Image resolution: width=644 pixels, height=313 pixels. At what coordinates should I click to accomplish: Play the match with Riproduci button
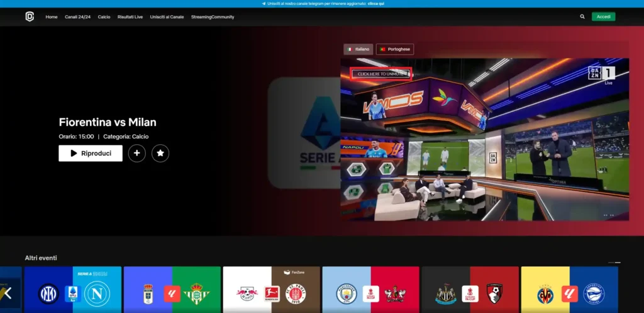tap(91, 154)
